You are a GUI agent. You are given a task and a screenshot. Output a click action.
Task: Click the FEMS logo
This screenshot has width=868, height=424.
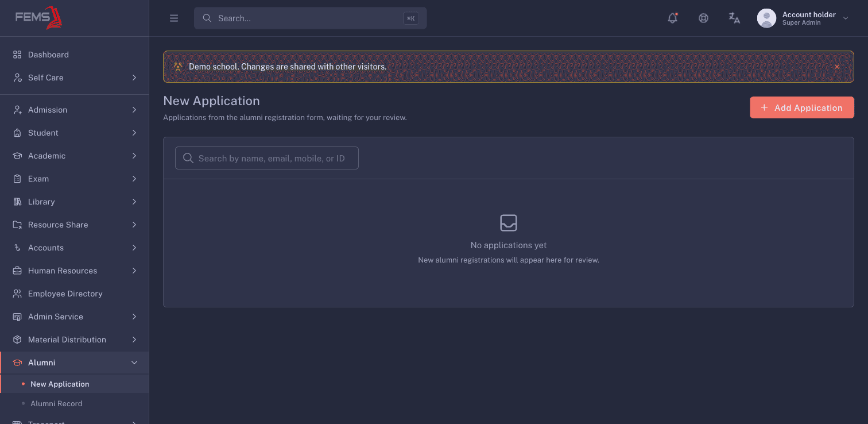click(x=38, y=17)
